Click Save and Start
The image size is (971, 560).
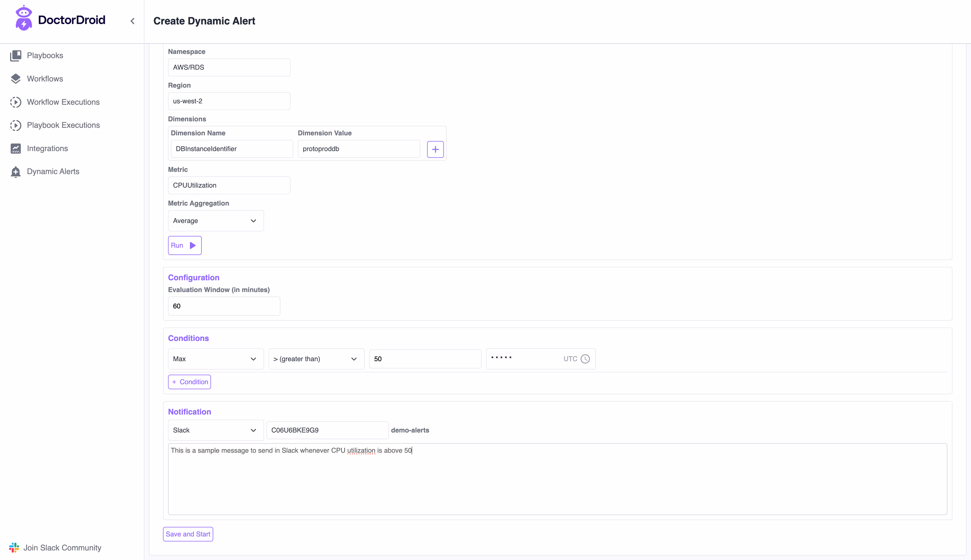point(188,534)
